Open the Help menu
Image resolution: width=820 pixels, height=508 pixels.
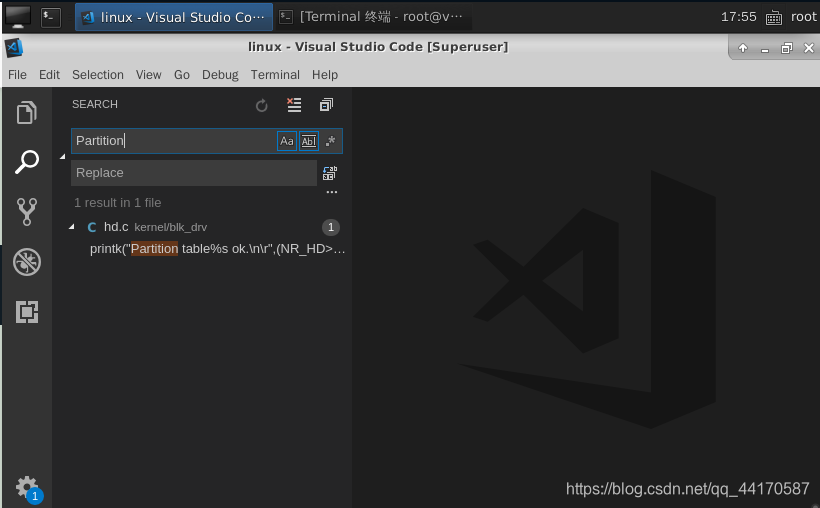pos(325,75)
